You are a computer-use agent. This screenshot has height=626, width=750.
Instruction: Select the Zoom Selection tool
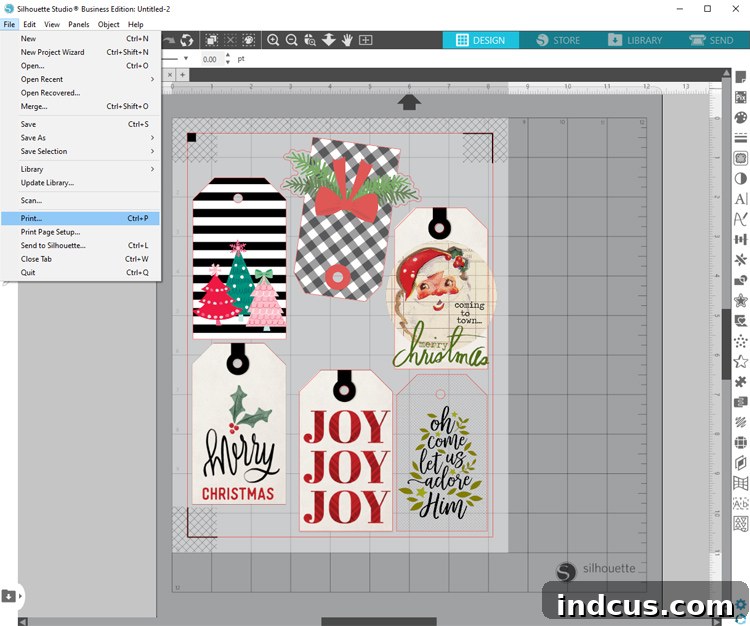click(x=310, y=40)
